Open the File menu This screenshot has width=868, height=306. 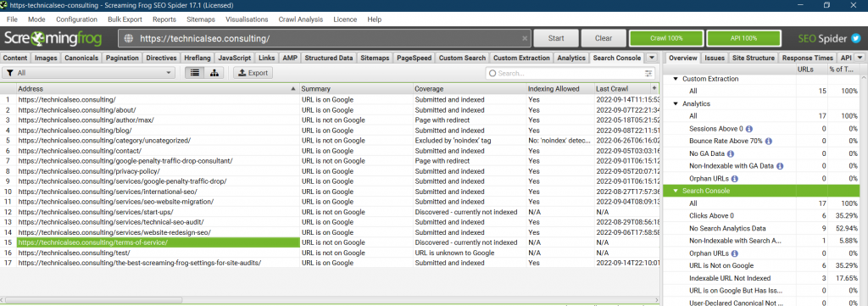click(x=12, y=19)
